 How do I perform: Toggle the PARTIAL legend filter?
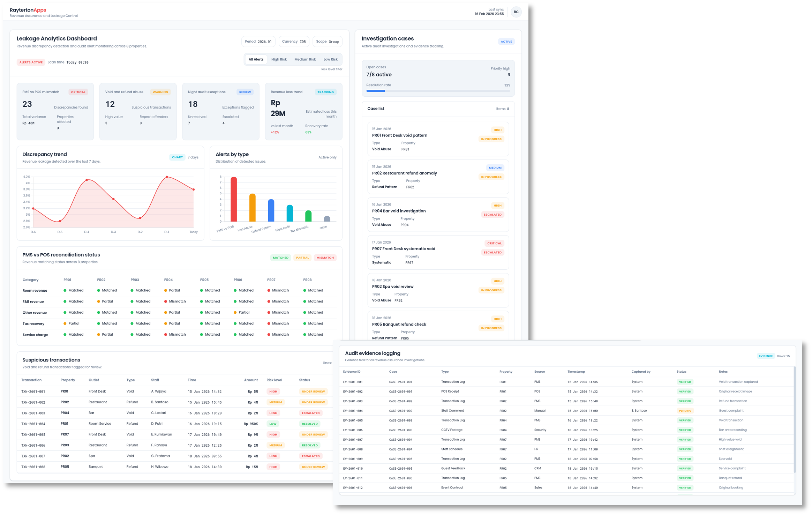tap(302, 258)
